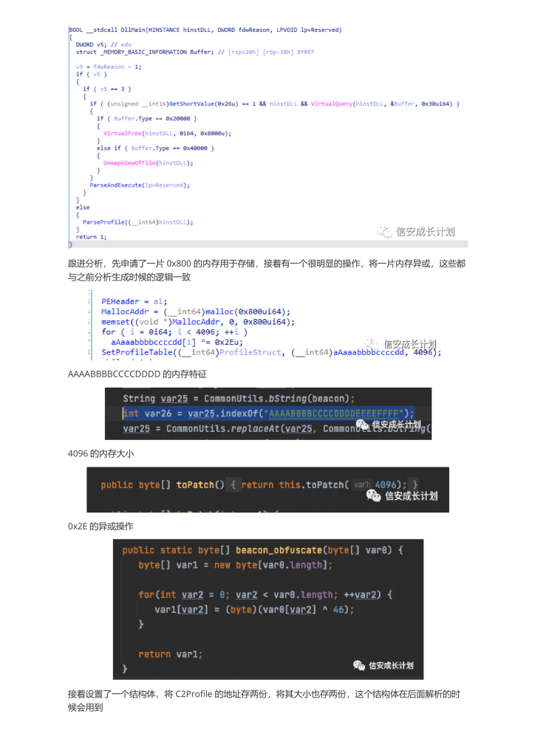Click the 'return var1;' line
535x756 pixels.
pyautogui.click(x=170, y=654)
